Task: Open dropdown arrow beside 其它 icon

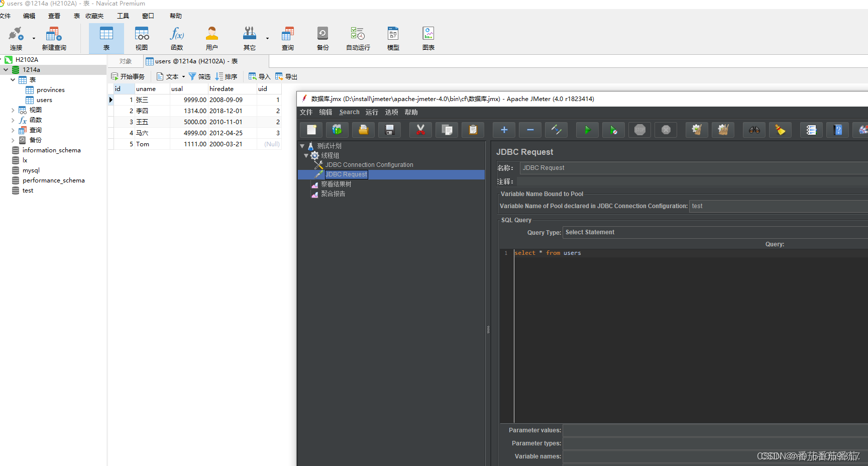Action: 267,38
